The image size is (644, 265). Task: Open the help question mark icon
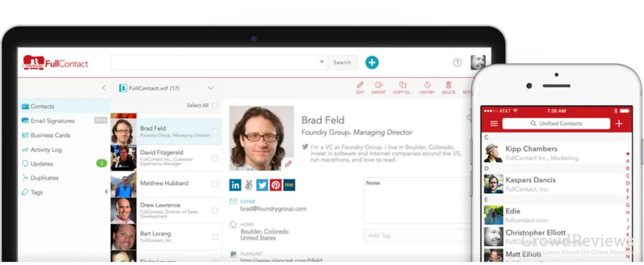point(457,62)
